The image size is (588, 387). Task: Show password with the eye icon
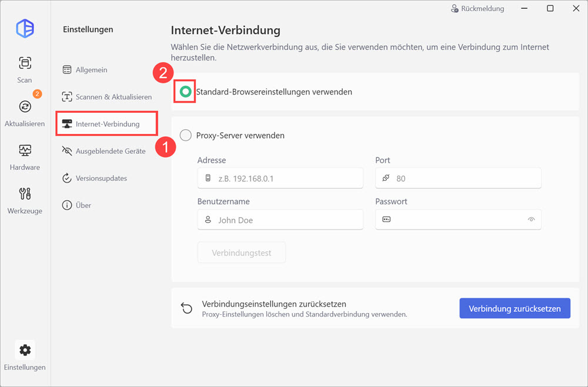point(531,220)
